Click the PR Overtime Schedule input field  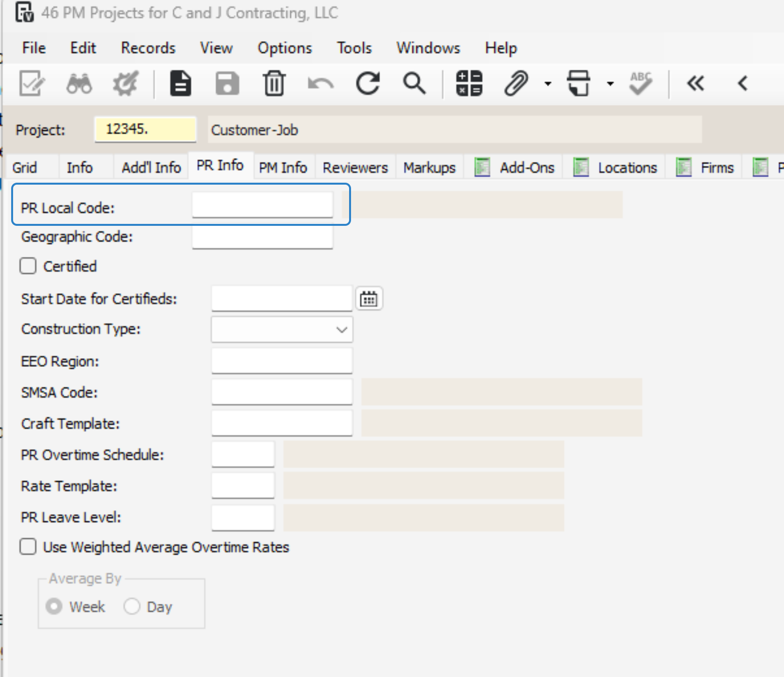243,455
